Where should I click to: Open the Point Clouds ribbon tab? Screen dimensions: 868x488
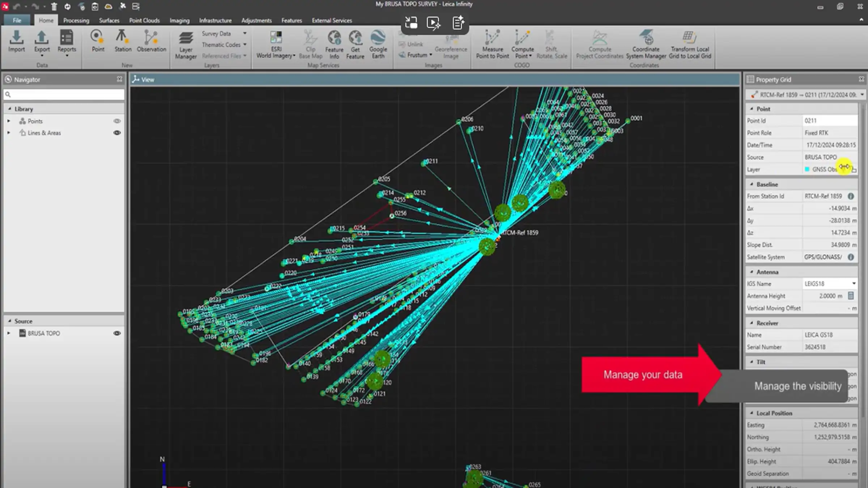[x=144, y=21]
